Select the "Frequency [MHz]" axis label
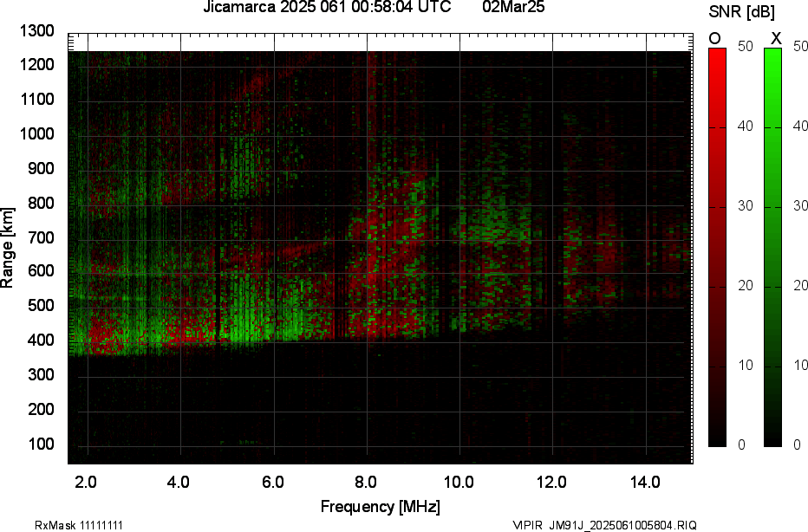 (x=380, y=506)
